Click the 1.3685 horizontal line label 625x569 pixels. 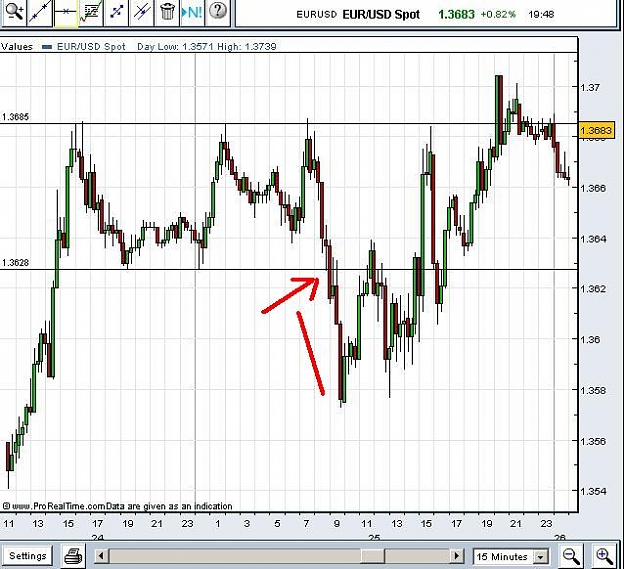[x=15, y=117]
